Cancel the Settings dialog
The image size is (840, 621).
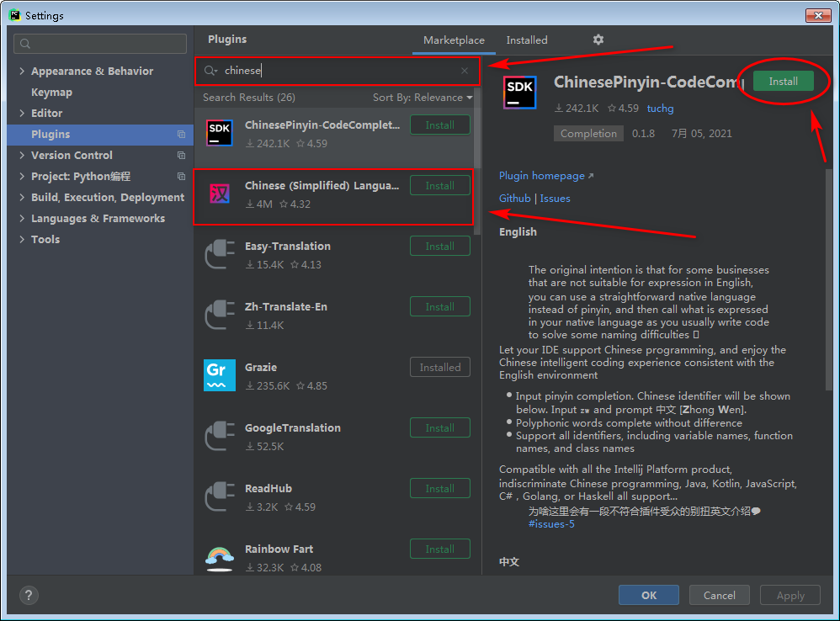[x=719, y=595]
